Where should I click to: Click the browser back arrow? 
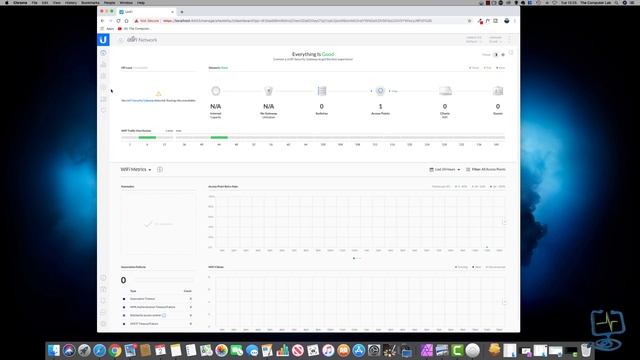[102, 21]
